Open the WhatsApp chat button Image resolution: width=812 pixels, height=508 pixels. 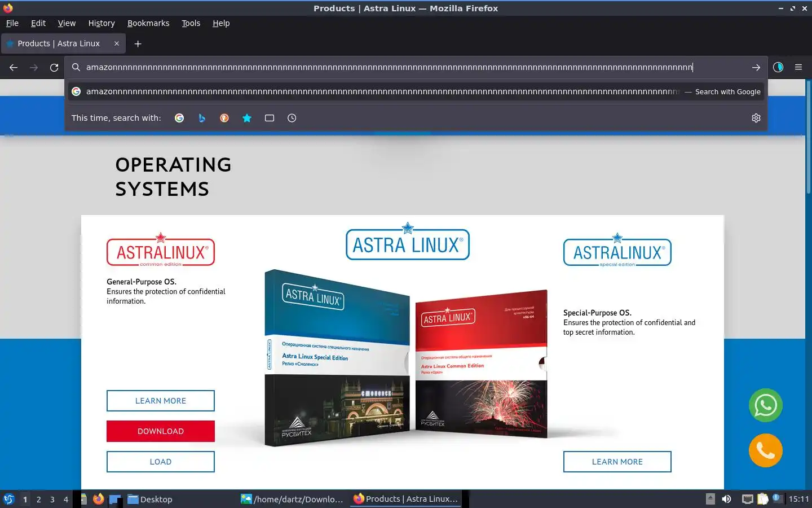(x=766, y=405)
